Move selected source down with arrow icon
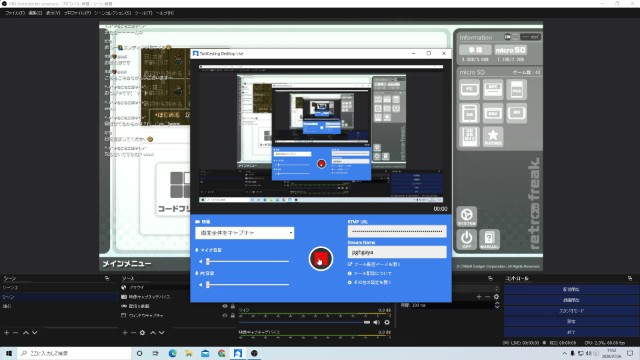The height and width of the screenshot is (360, 640). click(x=162, y=333)
